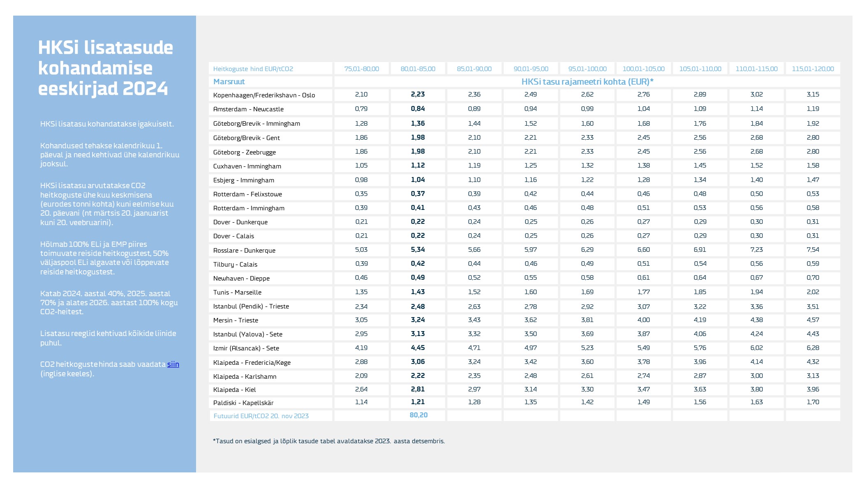Click the footnote about 'Tasud on esialgsed'
The image size is (868, 488).
pos(328,441)
